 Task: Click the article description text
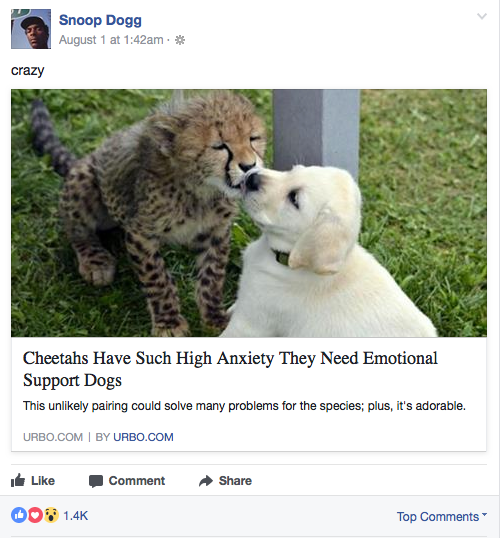[x=244, y=406]
